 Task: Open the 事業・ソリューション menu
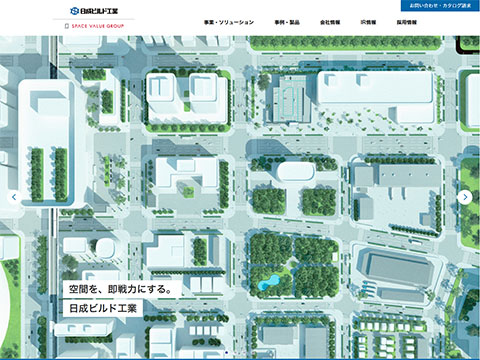tap(229, 22)
